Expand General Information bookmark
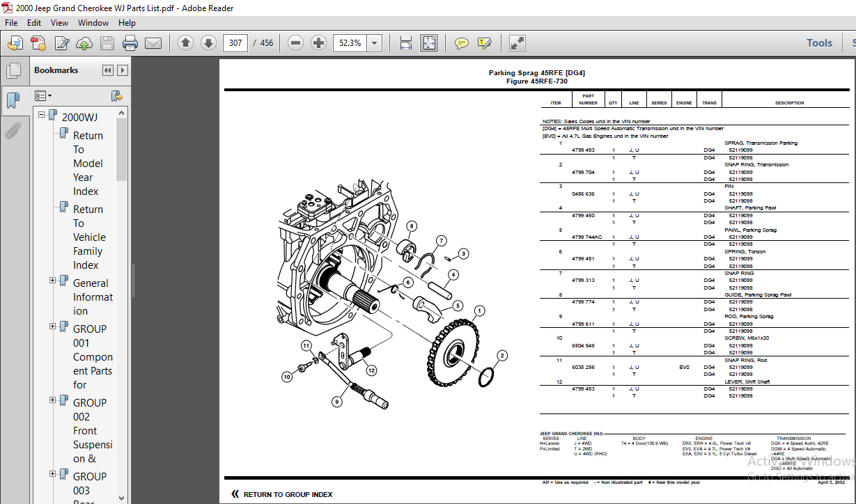This screenshot has height=504, width=856. 53,281
